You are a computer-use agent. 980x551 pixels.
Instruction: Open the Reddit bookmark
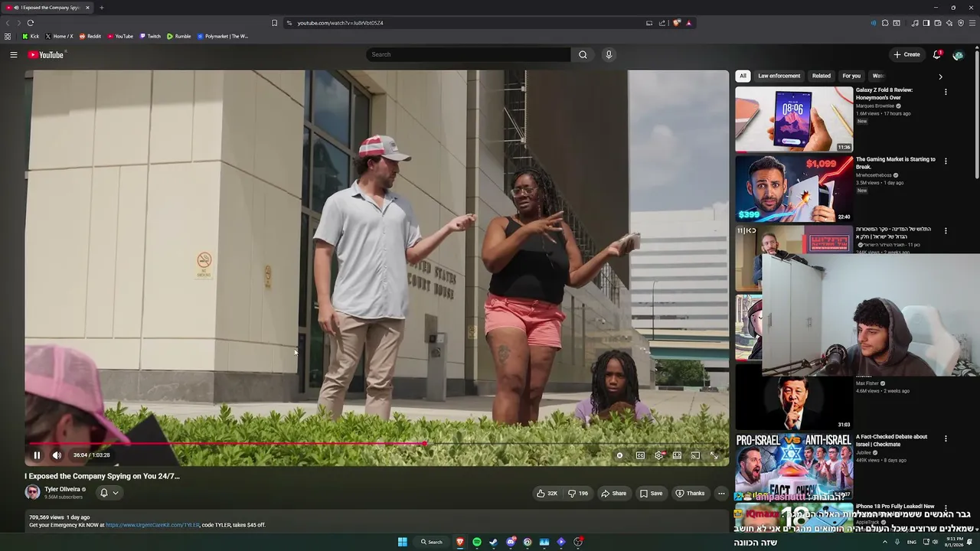click(x=90, y=36)
